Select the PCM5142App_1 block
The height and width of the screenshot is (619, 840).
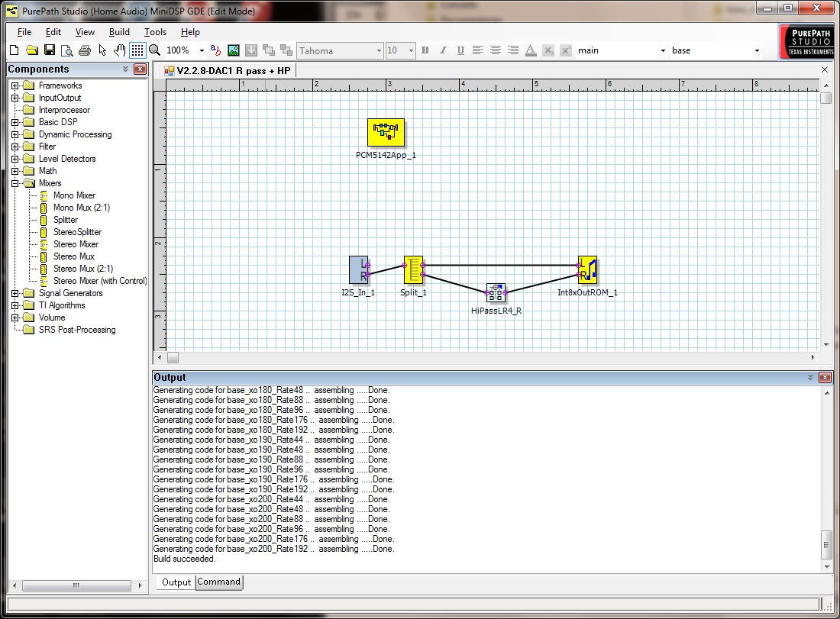click(x=386, y=133)
